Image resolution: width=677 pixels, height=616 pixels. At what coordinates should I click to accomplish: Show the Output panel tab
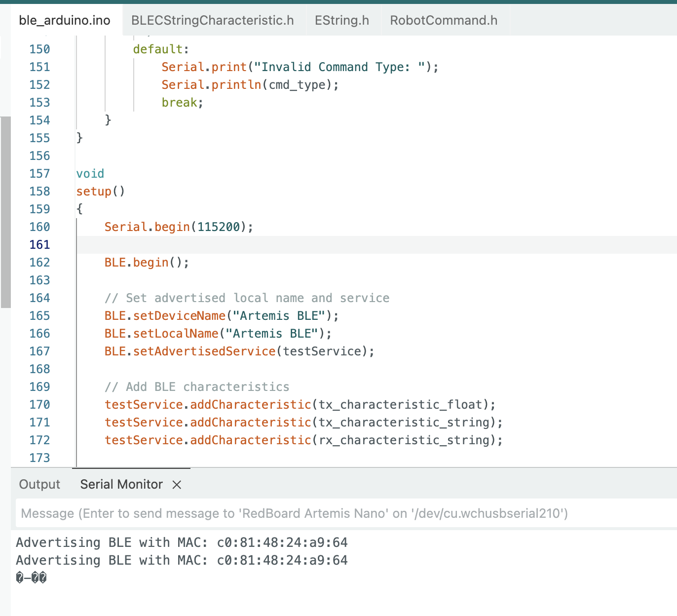click(x=39, y=485)
